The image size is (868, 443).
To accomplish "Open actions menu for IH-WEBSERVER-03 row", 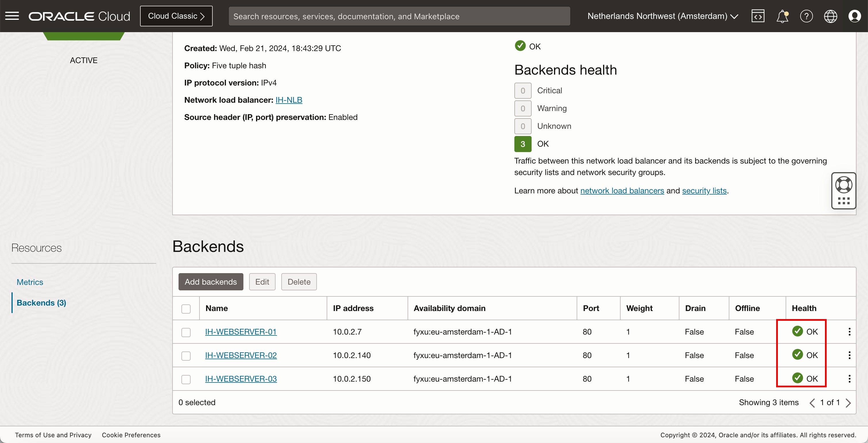I will point(849,379).
